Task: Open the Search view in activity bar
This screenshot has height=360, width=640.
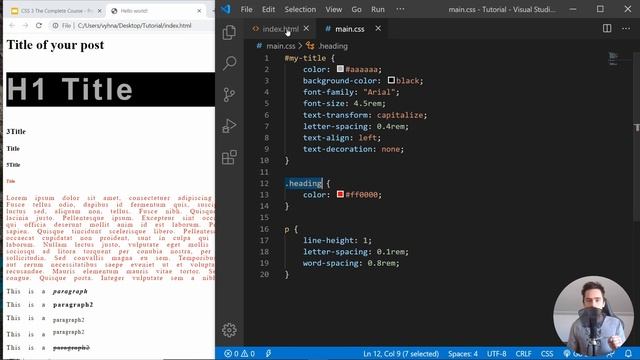Action: (229, 63)
